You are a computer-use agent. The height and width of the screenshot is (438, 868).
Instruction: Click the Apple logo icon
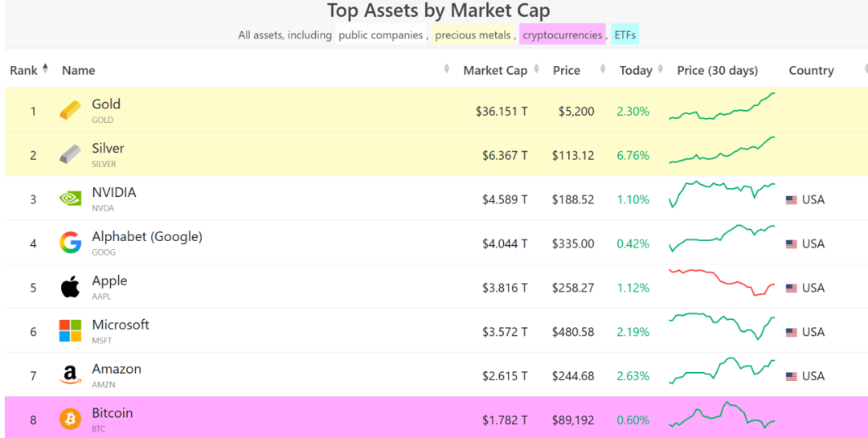pos(70,287)
